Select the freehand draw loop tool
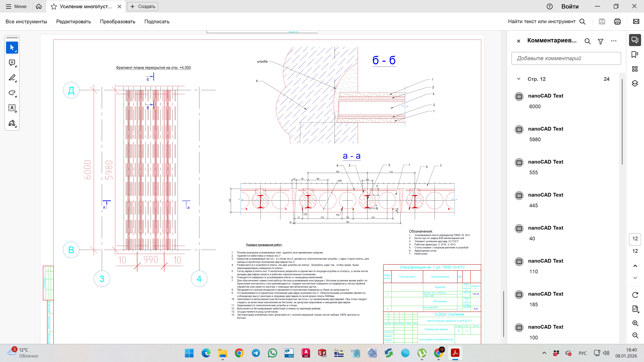This screenshot has width=644, height=362. click(x=12, y=93)
